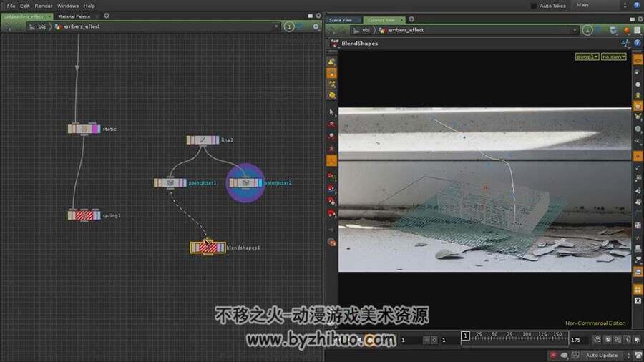Toggle the network pane pin indicator 1
This screenshot has height=362, width=644.
click(289, 26)
